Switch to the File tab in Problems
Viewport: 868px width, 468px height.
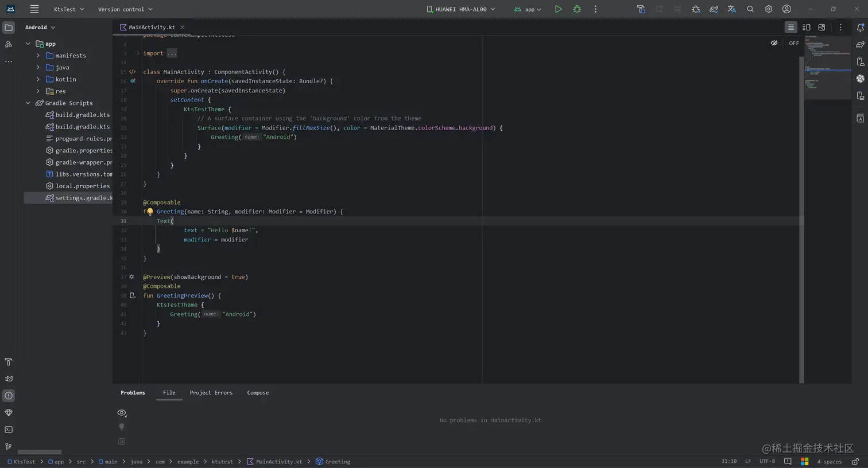(x=169, y=393)
